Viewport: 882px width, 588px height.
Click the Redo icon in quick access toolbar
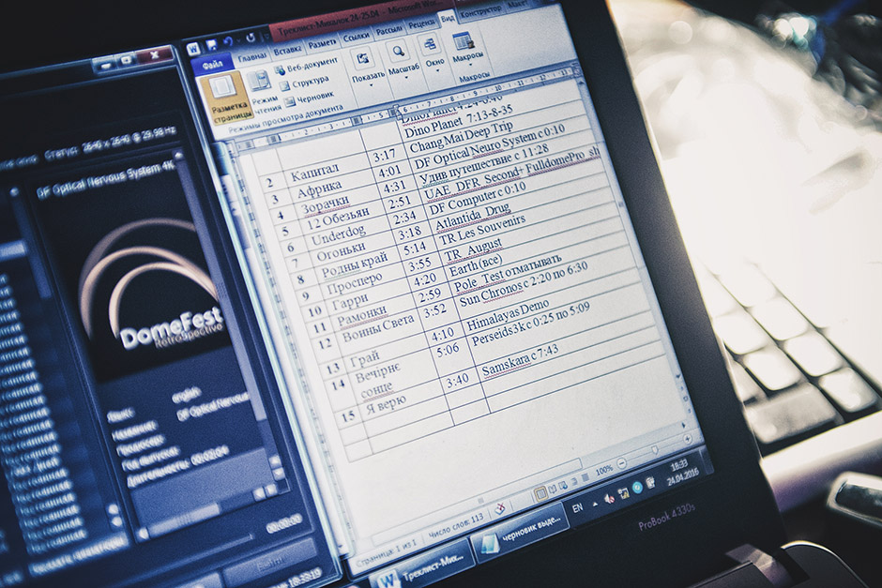(251, 38)
